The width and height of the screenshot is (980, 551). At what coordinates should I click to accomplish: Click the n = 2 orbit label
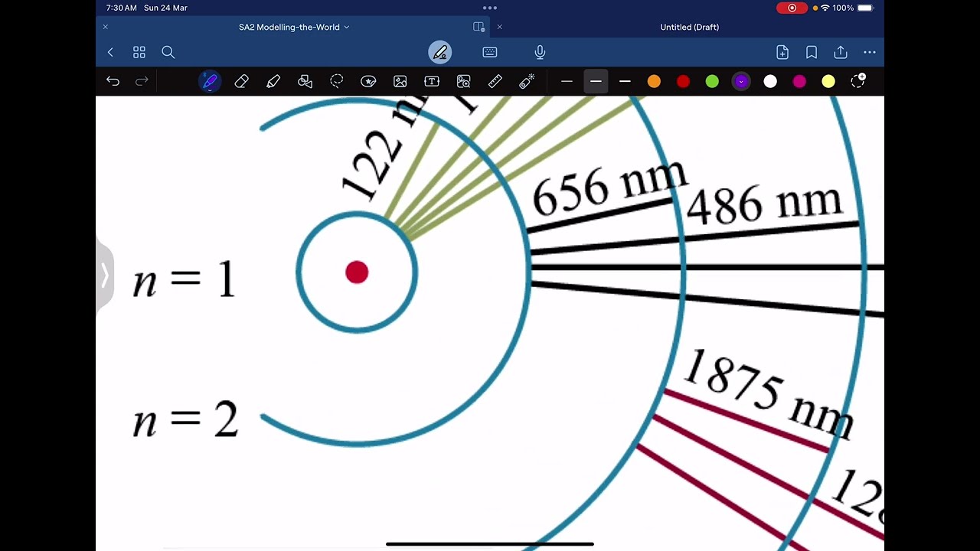[x=185, y=419]
